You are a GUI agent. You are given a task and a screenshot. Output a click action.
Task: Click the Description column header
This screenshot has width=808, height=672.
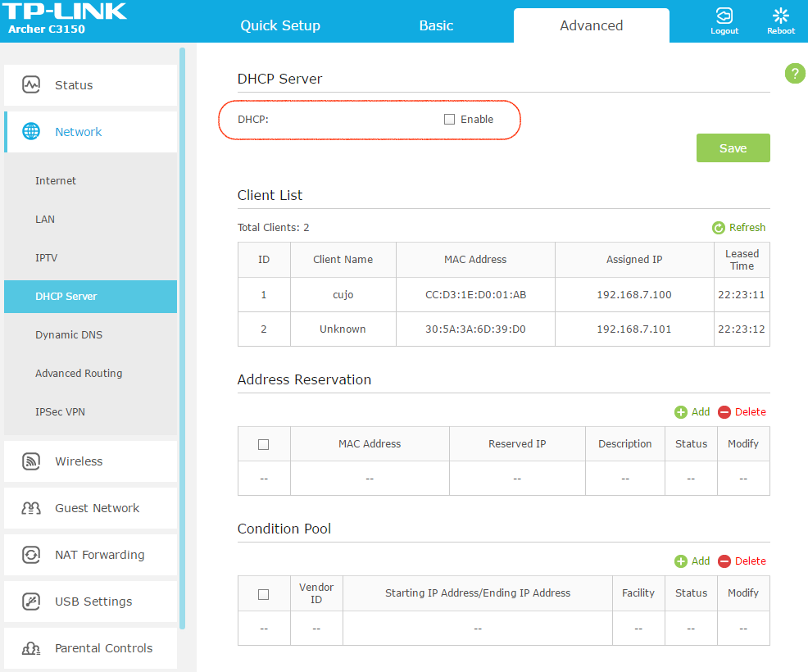coord(625,443)
